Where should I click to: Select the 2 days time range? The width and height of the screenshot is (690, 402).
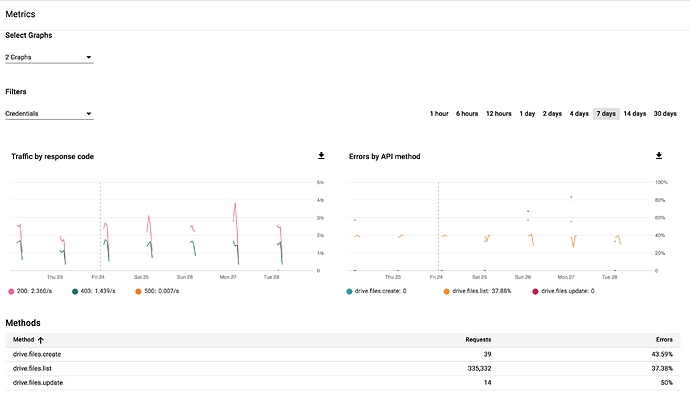552,113
